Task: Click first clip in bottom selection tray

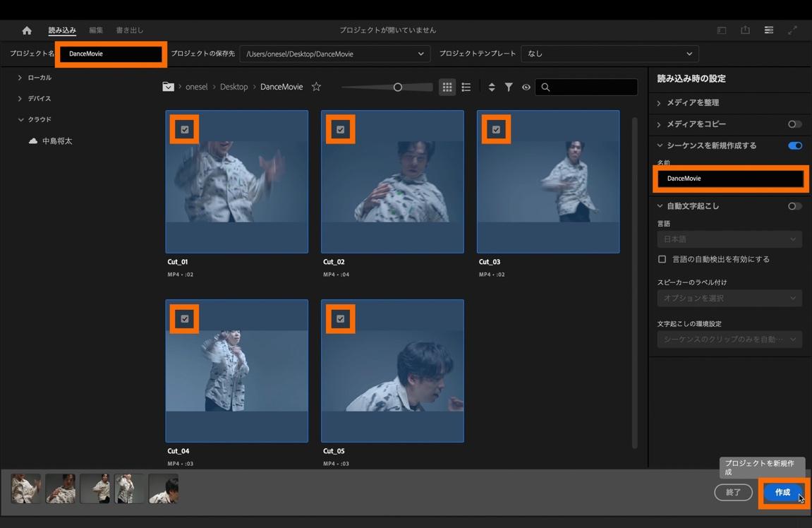Action: [26, 488]
